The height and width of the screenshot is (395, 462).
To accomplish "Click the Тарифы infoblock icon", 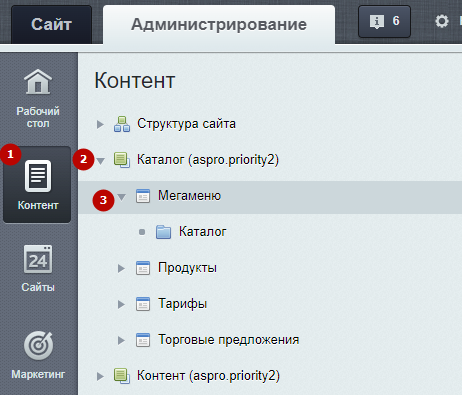I will point(143,304).
